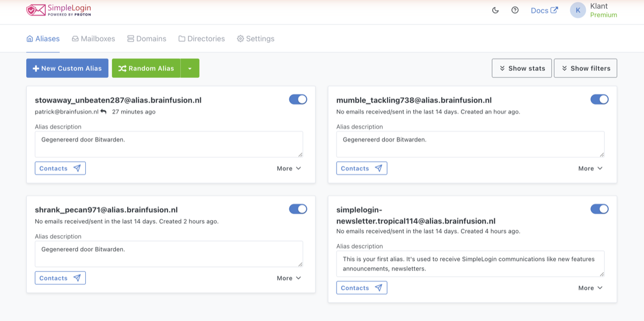
Task: Edit the shrank_pecan971 alias description field
Action: [169, 254]
